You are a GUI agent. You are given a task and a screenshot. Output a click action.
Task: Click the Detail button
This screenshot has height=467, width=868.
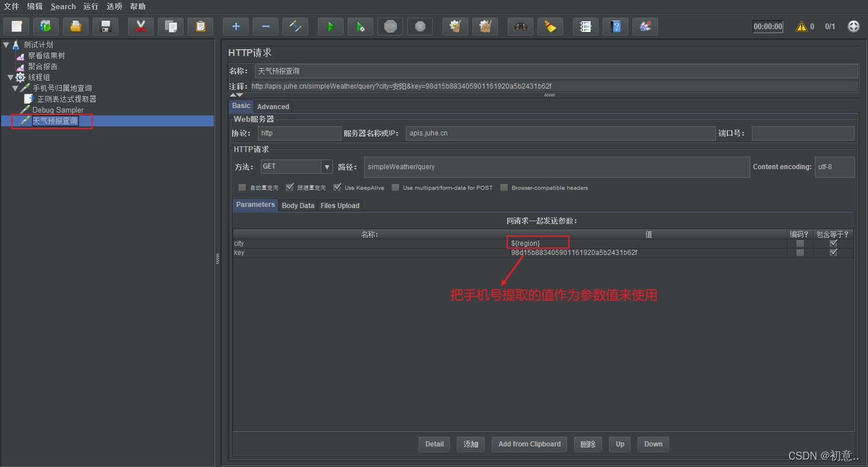(x=435, y=444)
